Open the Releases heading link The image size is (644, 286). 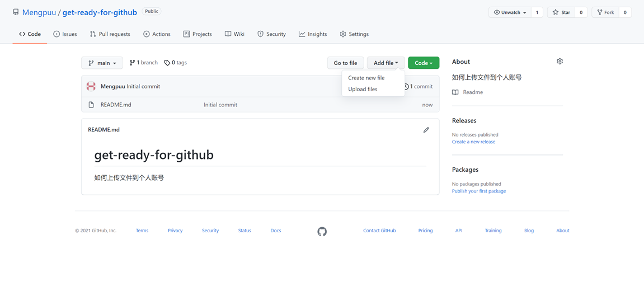point(464,120)
